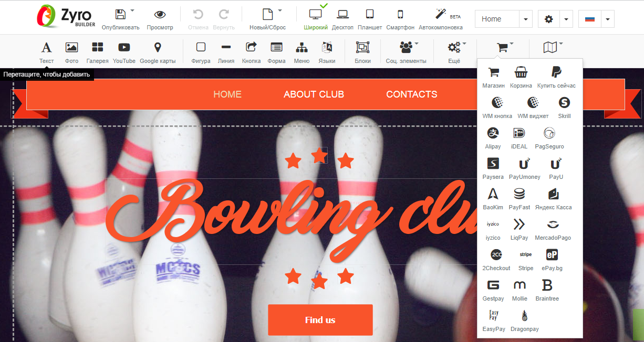644x342 pixels.
Task: Click the settings gear icon
Action: pos(549,19)
